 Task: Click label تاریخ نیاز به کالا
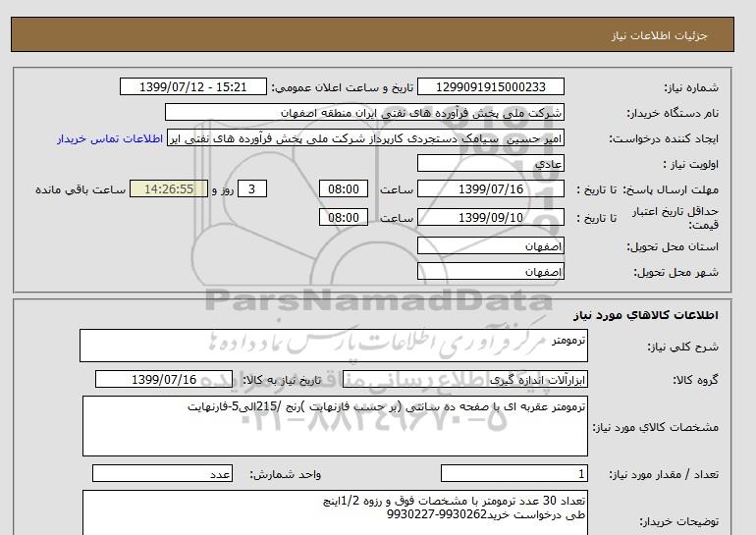pyautogui.click(x=282, y=380)
